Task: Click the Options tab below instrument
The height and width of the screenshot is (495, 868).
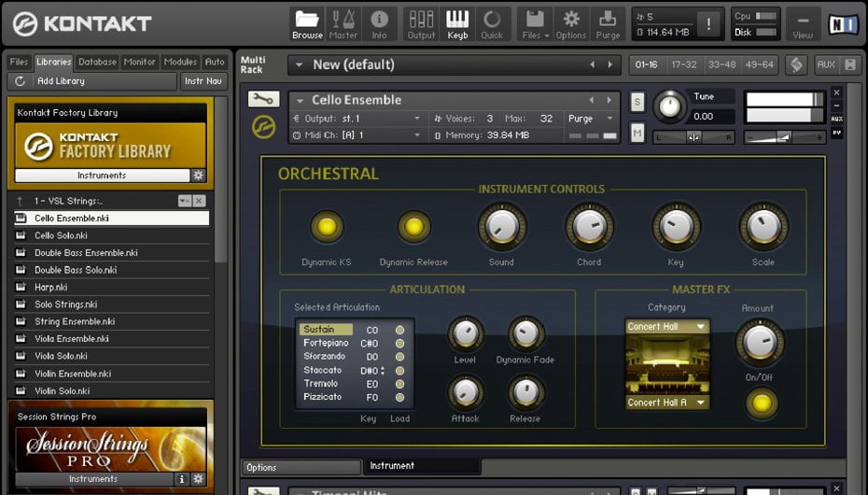Action: tap(301, 467)
